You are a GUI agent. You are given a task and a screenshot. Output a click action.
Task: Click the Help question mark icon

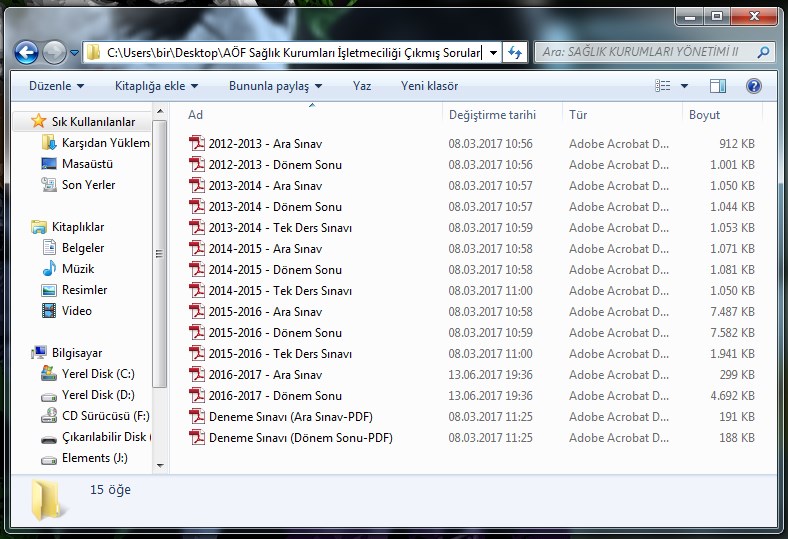pos(754,86)
